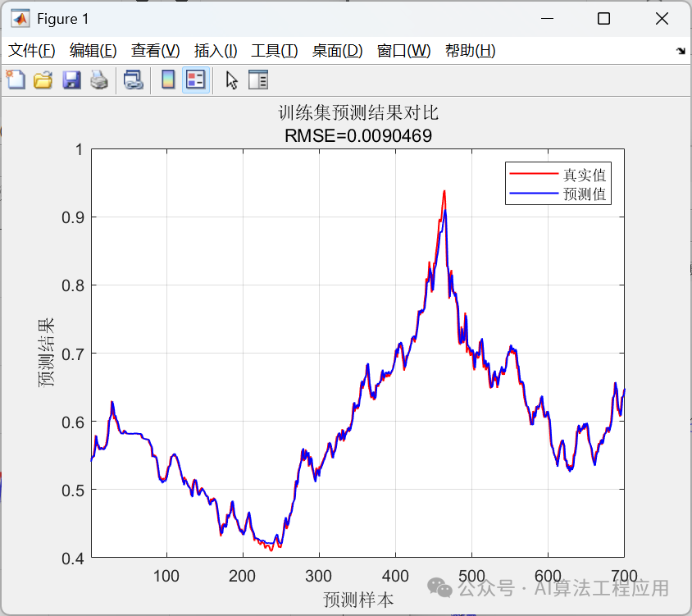The image size is (692, 616).
Task: Open the 桌面(D) menu
Action: [337, 51]
